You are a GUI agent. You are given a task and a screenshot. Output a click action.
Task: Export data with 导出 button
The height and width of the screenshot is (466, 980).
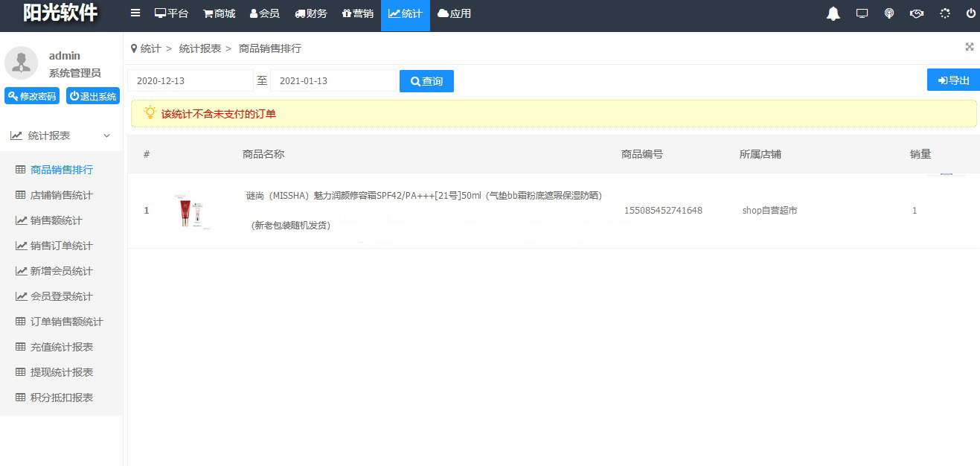953,80
